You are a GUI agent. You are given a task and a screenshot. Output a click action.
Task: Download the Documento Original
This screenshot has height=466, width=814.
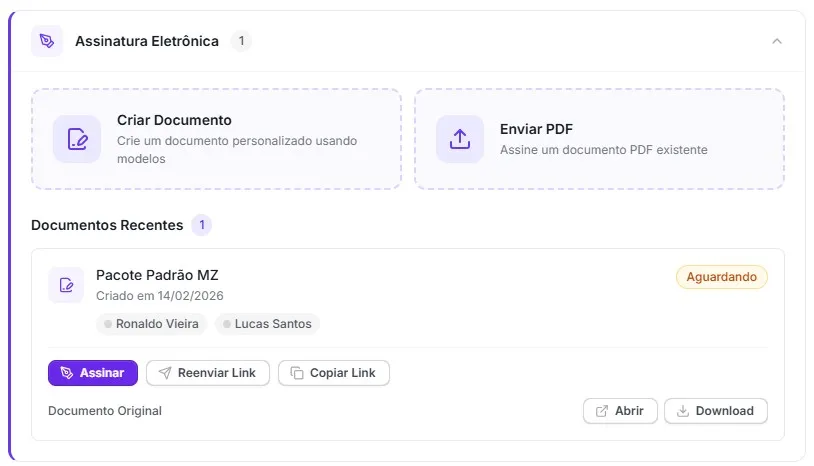[x=716, y=411]
